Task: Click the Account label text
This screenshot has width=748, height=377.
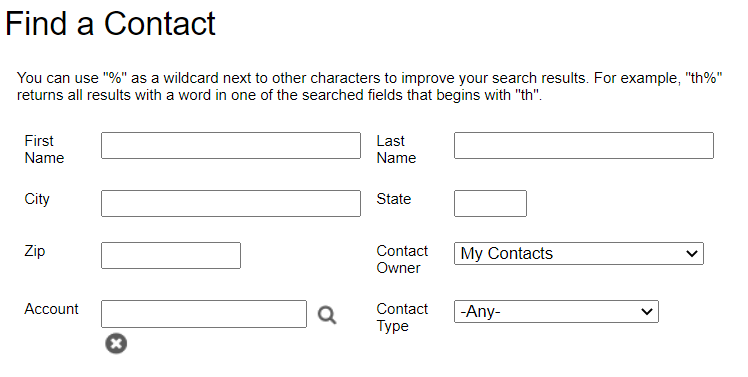Action: (x=52, y=309)
